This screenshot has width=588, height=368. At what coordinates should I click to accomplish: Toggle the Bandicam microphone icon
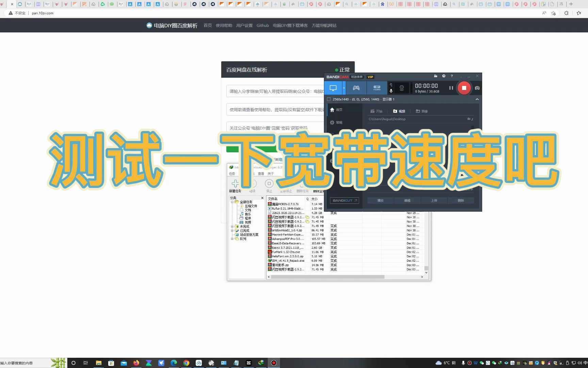391,91
